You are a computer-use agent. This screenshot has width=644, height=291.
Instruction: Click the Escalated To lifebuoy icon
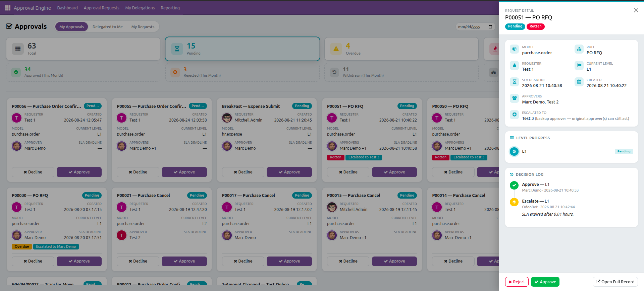point(514,115)
